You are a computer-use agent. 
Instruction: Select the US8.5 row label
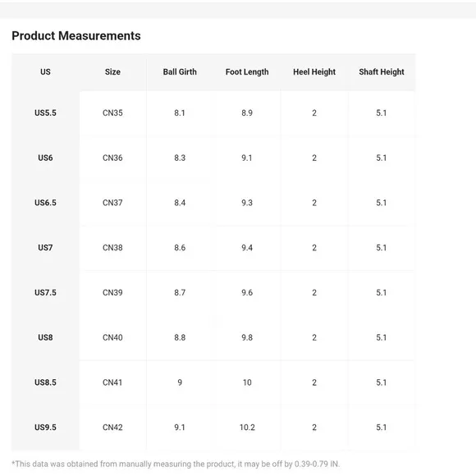[45, 382]
